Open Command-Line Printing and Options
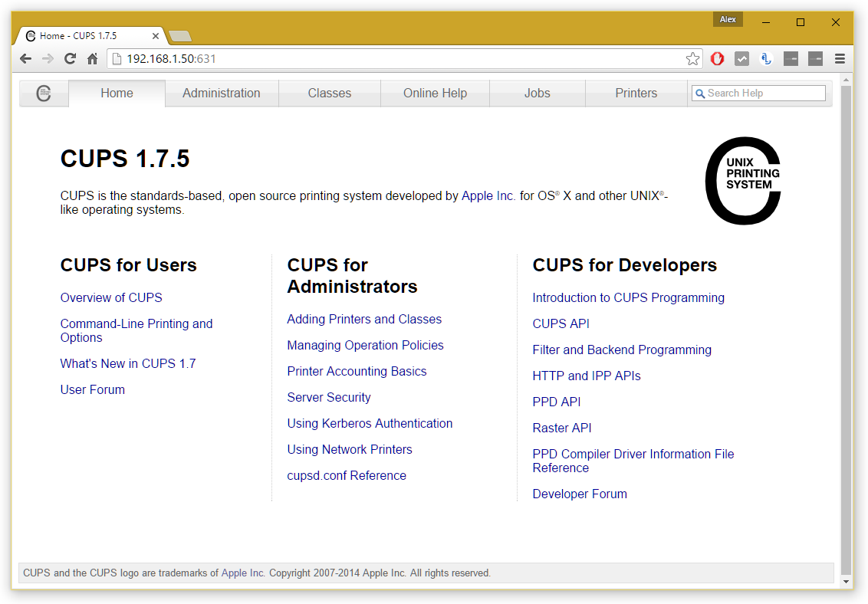Screen dimensions: 868x604 click(x=136, y=331)
